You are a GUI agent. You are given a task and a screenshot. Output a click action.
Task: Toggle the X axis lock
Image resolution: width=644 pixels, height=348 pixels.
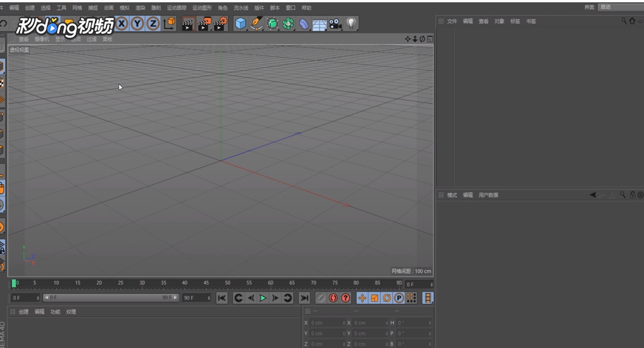click(x=122, y=24)
